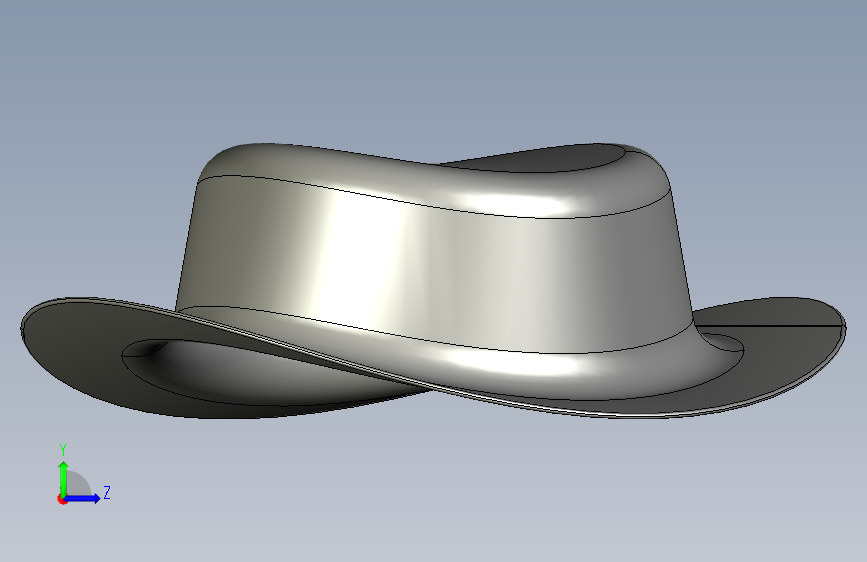Click the blue Z axis arrow

(82, 498)
